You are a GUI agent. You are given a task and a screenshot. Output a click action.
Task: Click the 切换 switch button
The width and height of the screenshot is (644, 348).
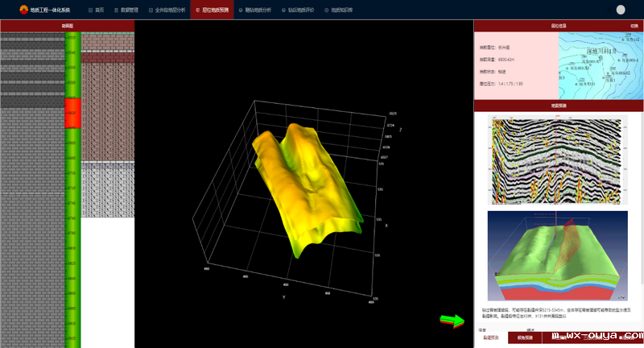634,26
